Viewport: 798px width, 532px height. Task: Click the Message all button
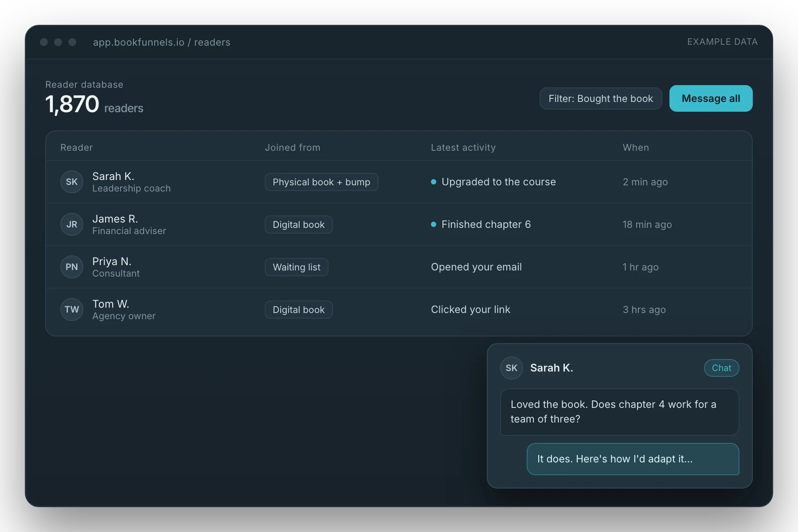point(711,98)
